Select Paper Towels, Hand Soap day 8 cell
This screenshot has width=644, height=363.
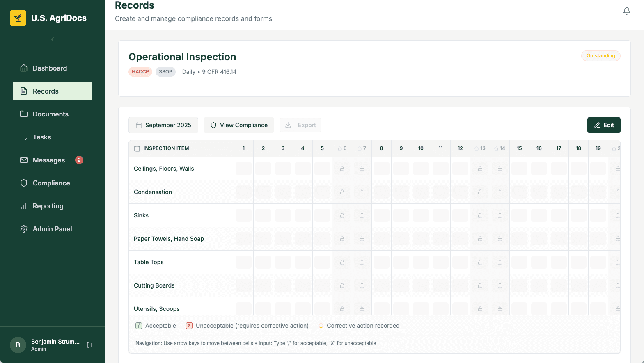tap(381, 239)
